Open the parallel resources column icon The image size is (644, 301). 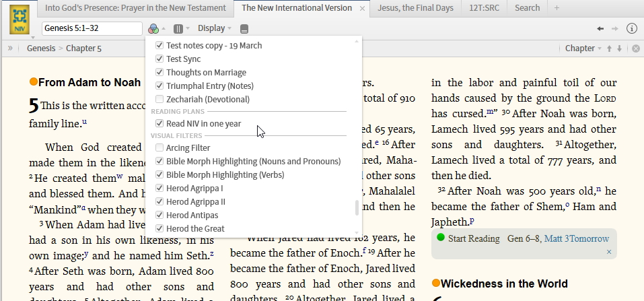click(178, 29)
